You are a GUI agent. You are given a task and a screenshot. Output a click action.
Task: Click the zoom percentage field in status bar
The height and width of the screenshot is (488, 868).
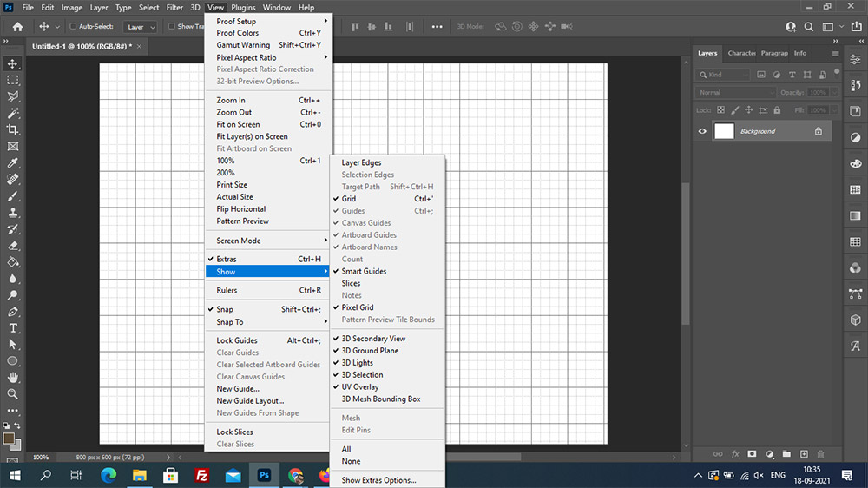[x=41, y=458]
